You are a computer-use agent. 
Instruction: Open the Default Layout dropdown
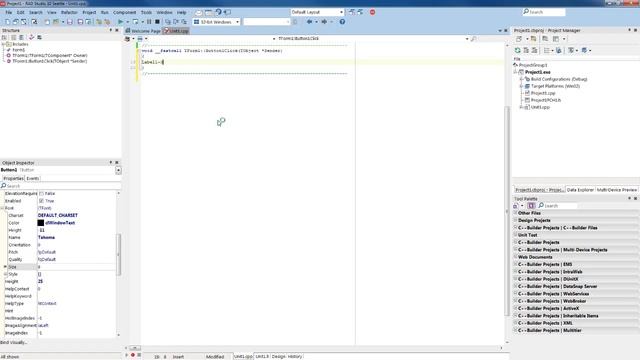click(x=341, y=12)
